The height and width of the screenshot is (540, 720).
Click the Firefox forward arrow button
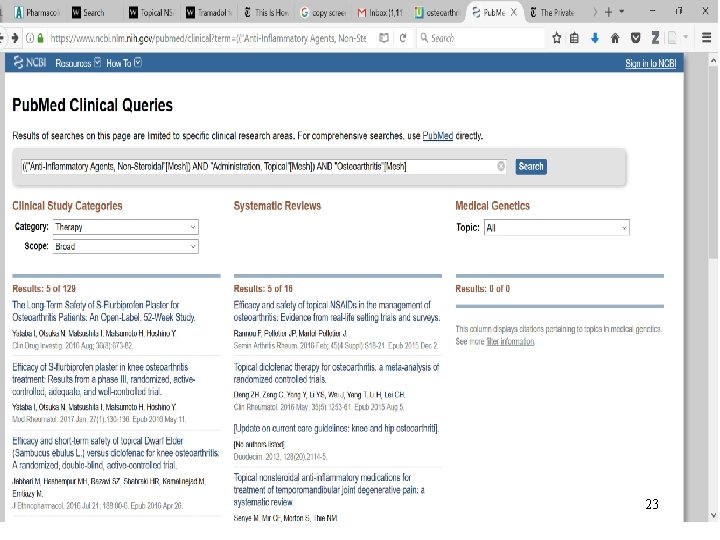15,38
